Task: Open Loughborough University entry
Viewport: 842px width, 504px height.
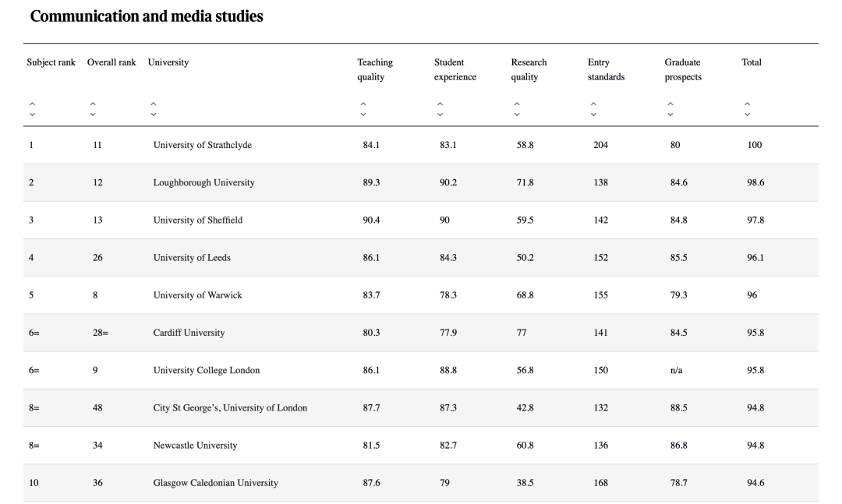Action: point(203,182)
